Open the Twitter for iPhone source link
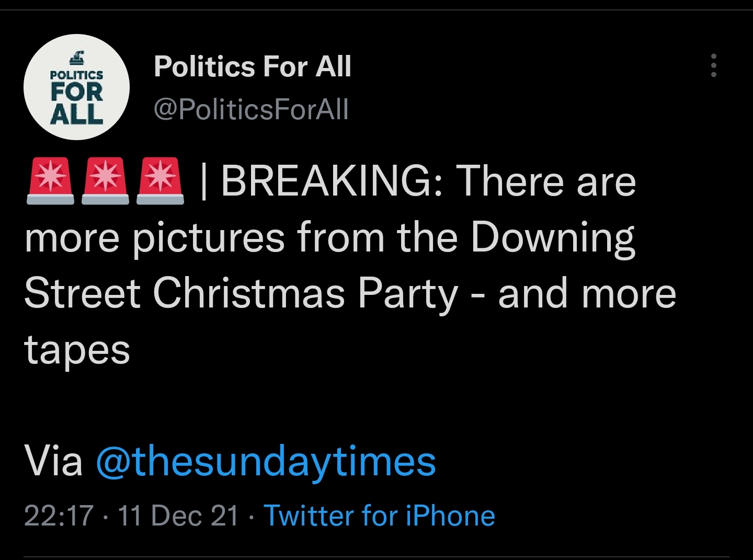Image resolution: width=753 pixels, height=560 pixels. pos(379,516)
